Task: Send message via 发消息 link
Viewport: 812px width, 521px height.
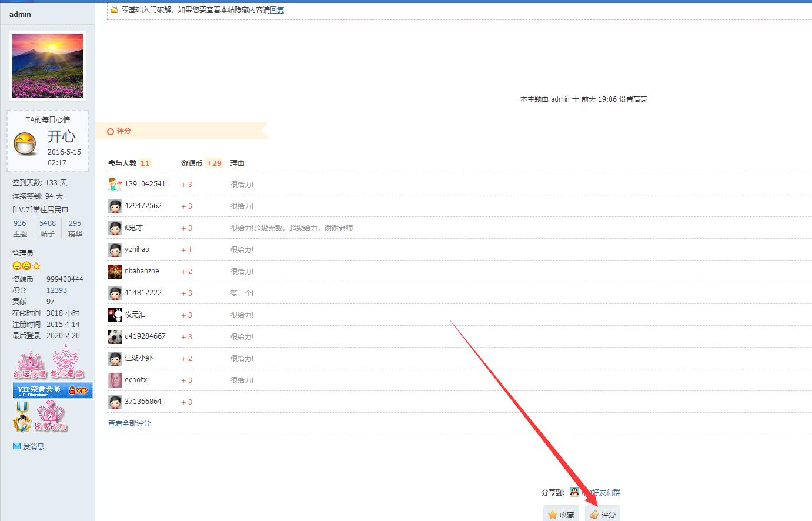Action: [x=34, y=447]
